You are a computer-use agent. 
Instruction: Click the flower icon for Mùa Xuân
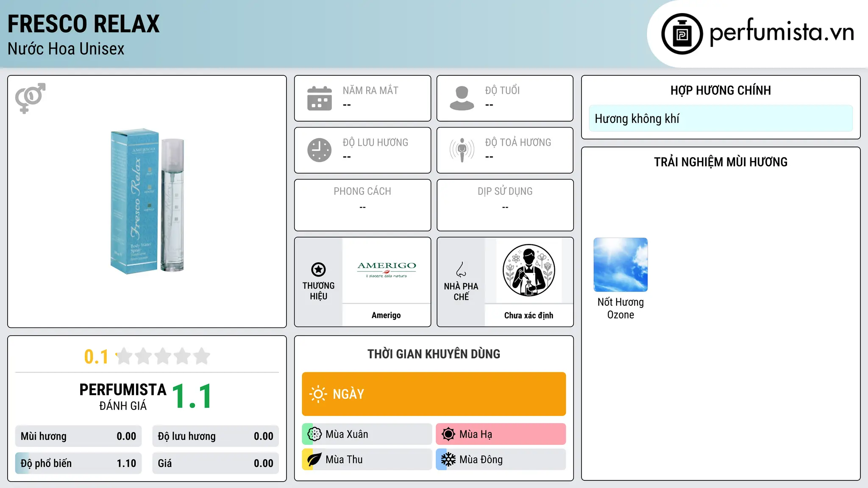[314, 434]
